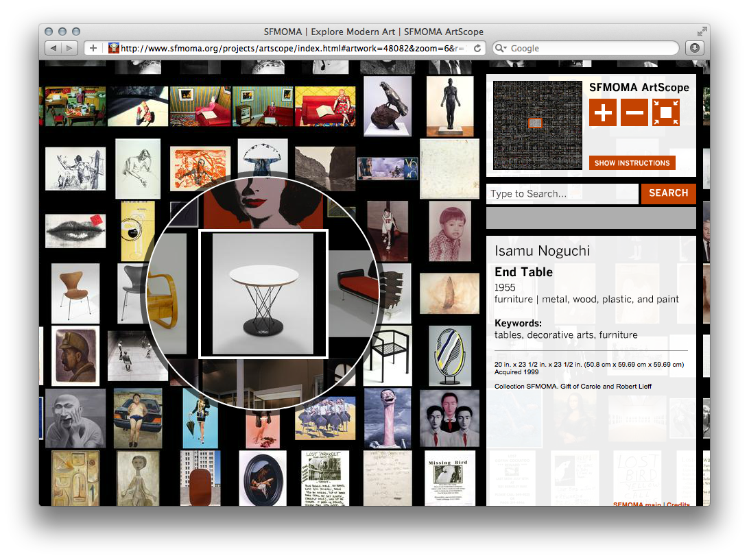The width and height of the screenshot is (749, 560).
Task: Click the fit-to-view icon in ArtScope panel
Action: click(x=665, y=112)
